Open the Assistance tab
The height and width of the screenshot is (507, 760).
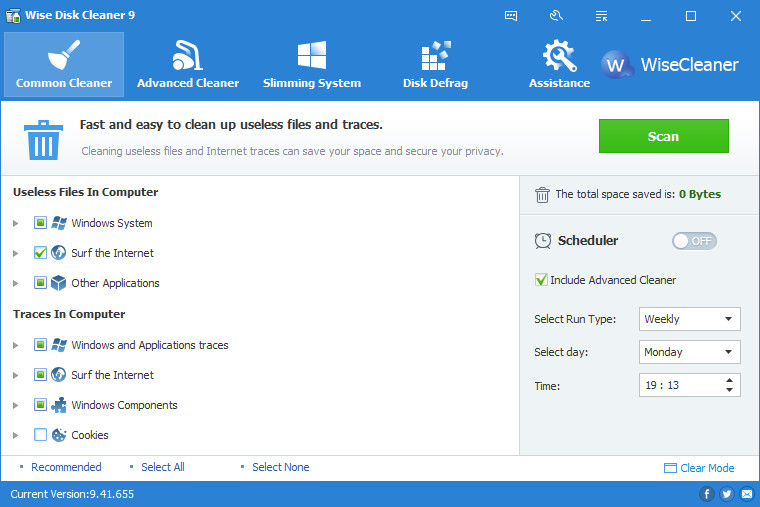pyautogui.click(x=559, y=64)
